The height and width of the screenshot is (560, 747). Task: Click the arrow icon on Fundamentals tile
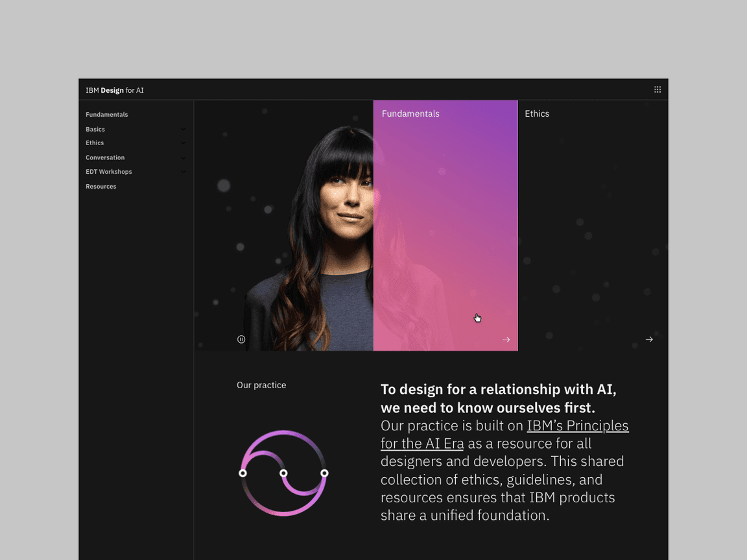coord(506,340)
